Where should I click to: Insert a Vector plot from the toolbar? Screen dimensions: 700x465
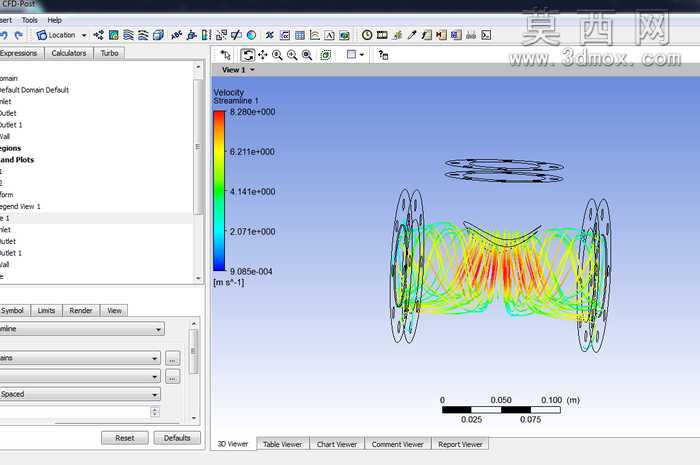[99, 35]
